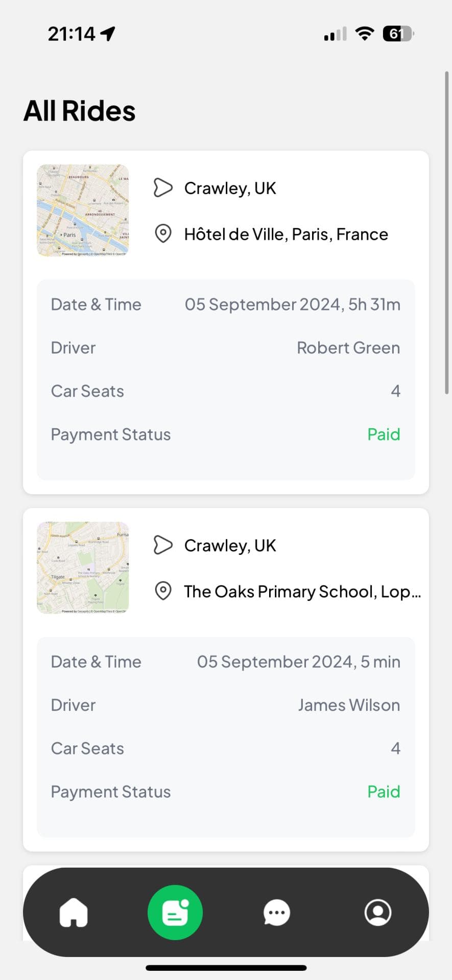Tap Paid status on Oaks School ride
This screenshot has height=980, width=452.
(x=384, y=792)
